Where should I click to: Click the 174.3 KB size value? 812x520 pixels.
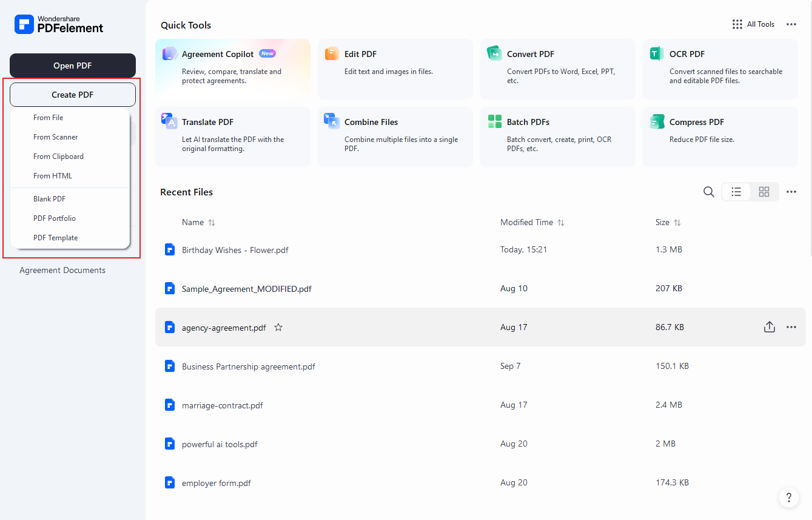coord(672,482)
